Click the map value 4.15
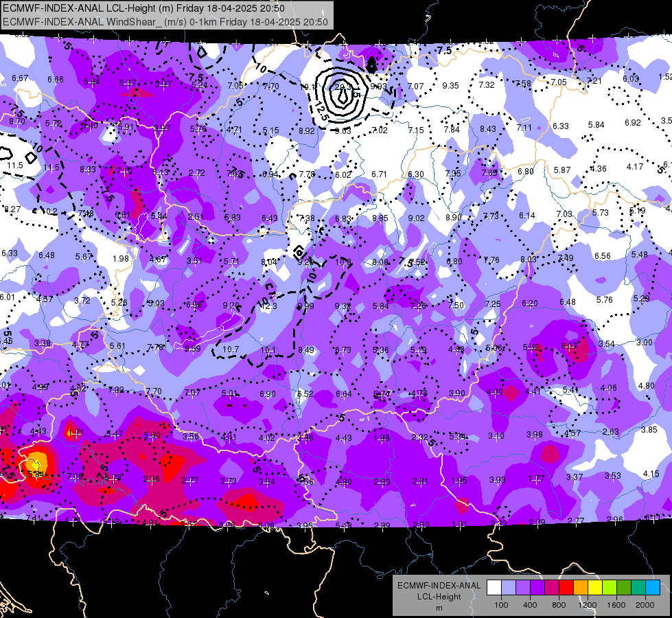The width and height of the screenshot is (672, 618). 651,474
